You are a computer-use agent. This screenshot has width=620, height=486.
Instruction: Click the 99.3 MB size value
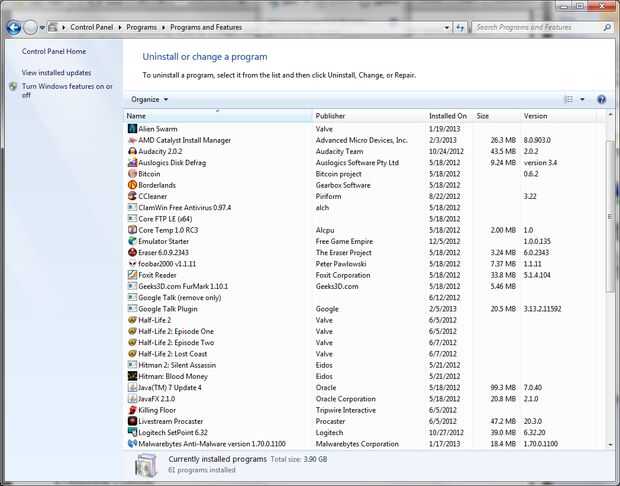[503, 388]
